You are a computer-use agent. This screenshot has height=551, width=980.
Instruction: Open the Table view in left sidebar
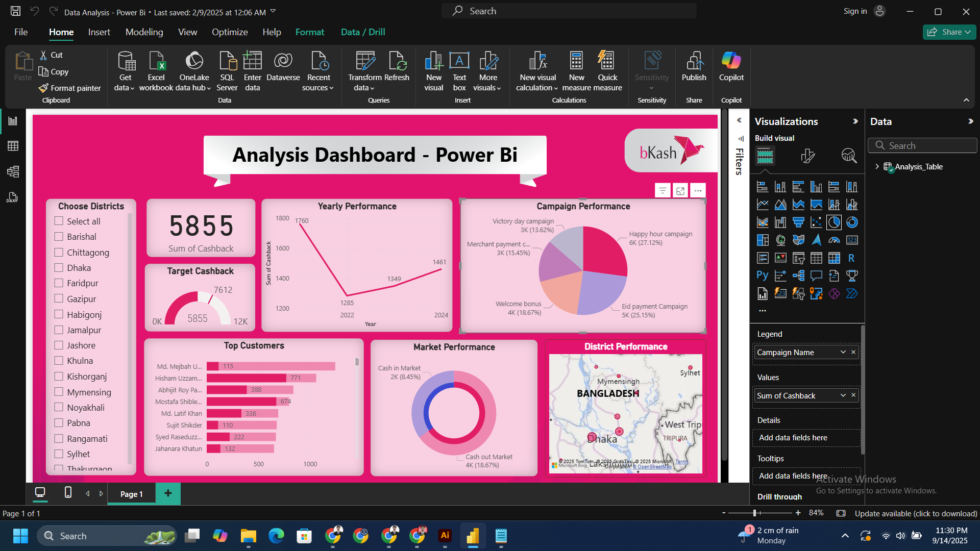click(x=13, y=146)
